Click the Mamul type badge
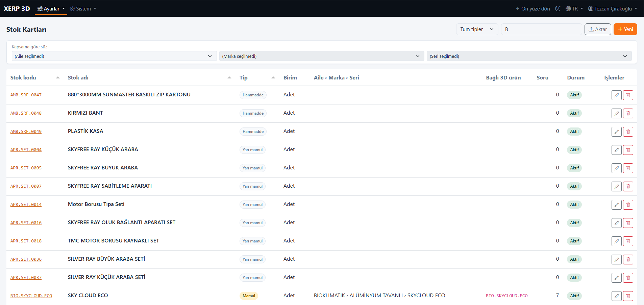644x305 pixels. click(x=249, y=296)
